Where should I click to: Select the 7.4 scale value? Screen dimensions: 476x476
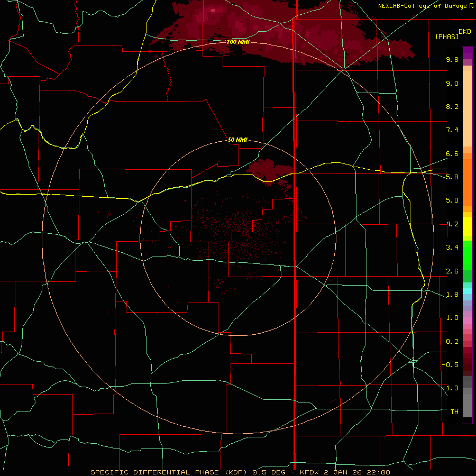tap(452, 130)
